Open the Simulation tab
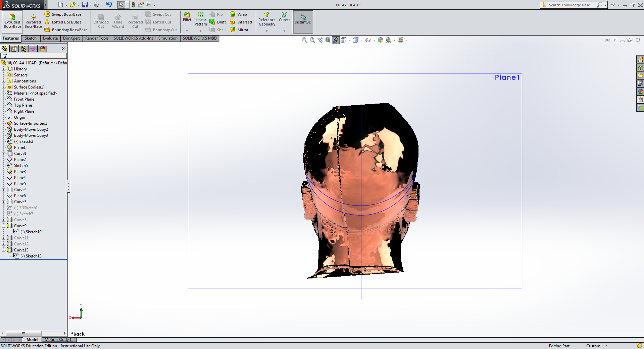Viewport: 644px width, 349px height. (168, 38)
